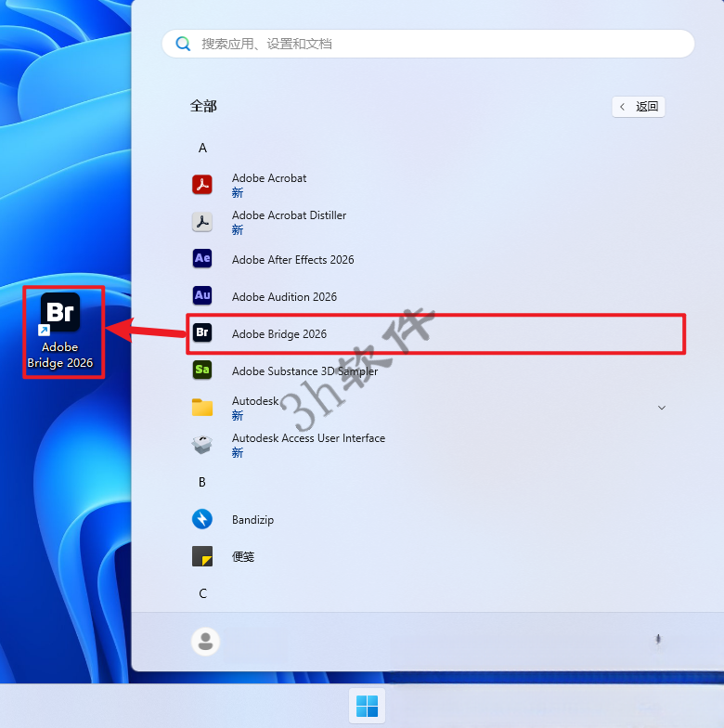Viewport: 724px width, 728px height.
Task: Click the sticky notes 便笺 icon
Action: point(202,555)
